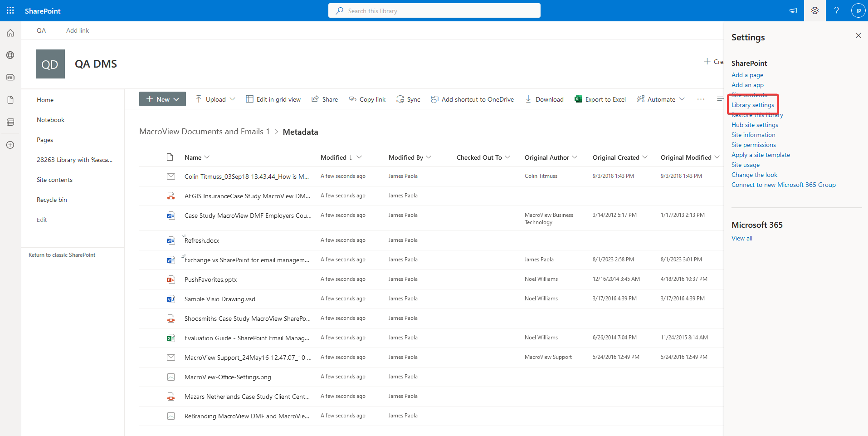Viewport: 868px width, 436px height.
Task: Open the more options ellipsis in toolbar
Action: click(701, 99)
